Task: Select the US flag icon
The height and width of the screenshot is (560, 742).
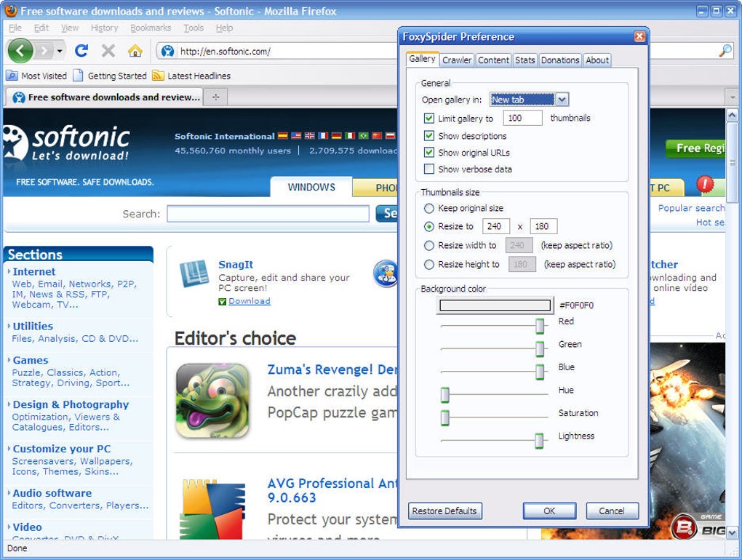Action: (296, 136)
